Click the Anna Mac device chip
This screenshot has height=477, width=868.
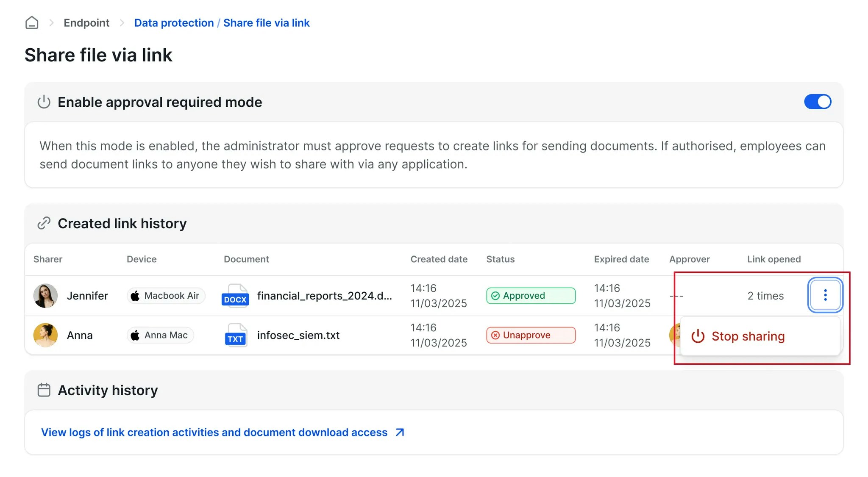click(160, 335)
